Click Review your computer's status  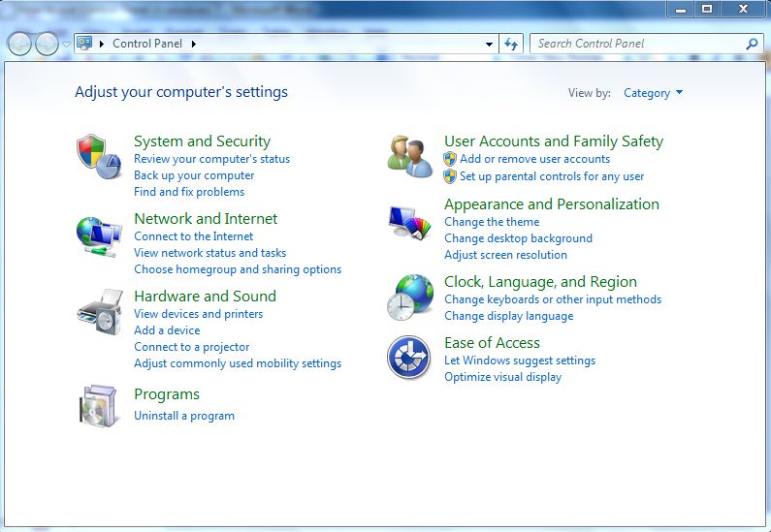pyautogui.click(x=212, y=159)
